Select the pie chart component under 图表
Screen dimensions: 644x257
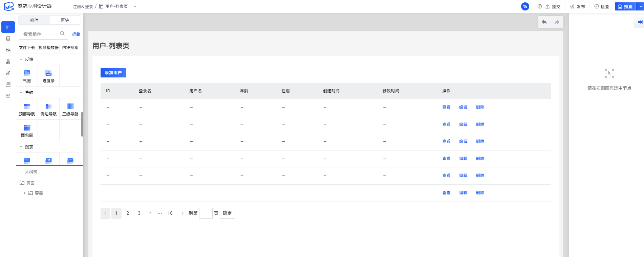(x=48, y=160)
